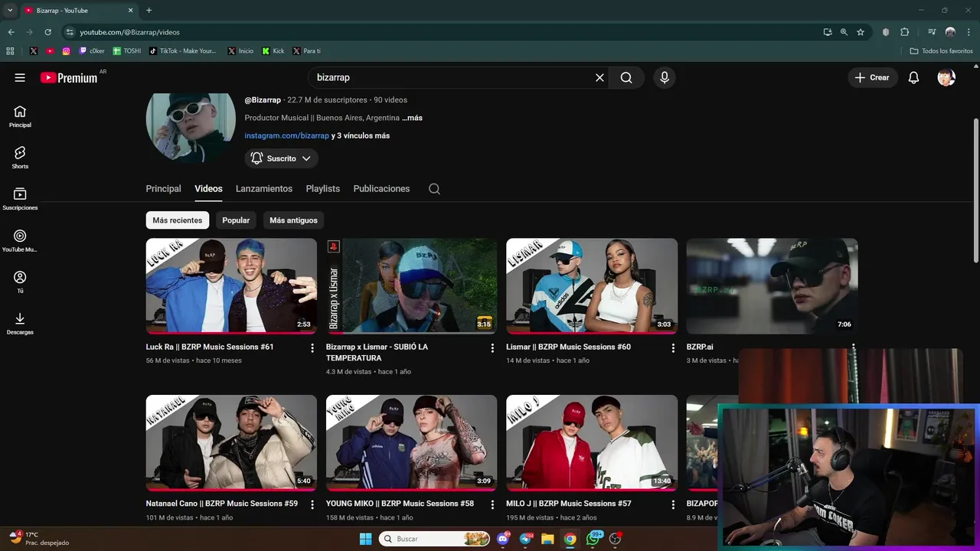Open the YouTube hamburger guide menu
The width and height of the screenshot is (980, 551).
[20, 77]
